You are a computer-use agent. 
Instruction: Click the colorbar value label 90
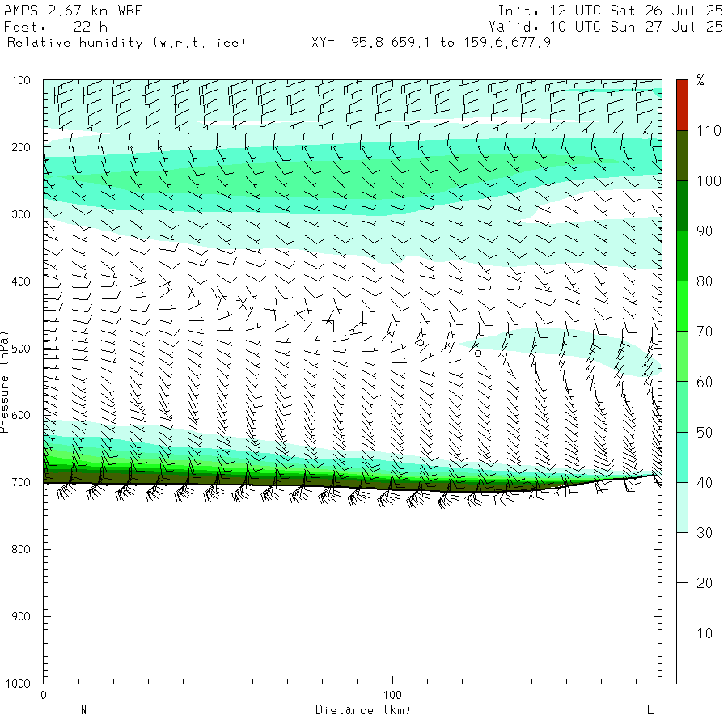705,231
